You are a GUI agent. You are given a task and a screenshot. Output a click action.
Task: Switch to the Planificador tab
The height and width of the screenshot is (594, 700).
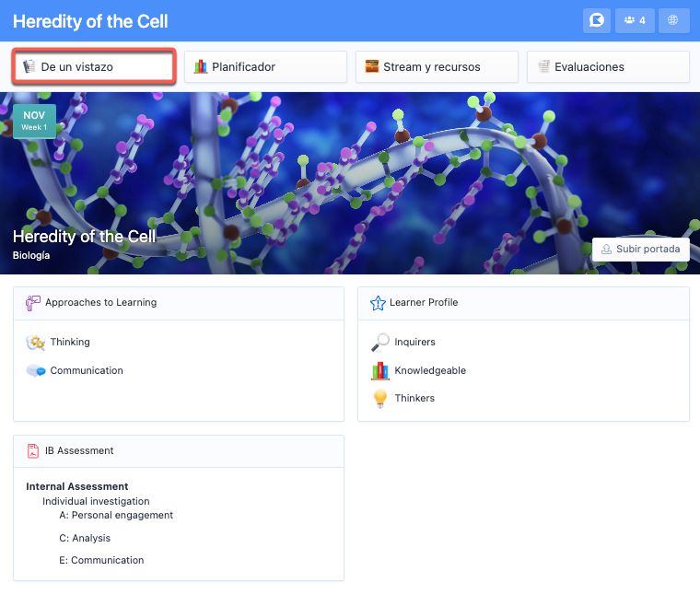pos(265,66)
